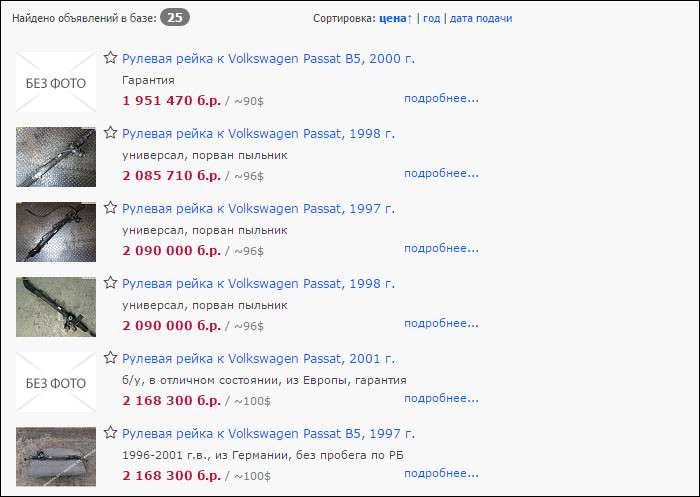Viewport: 700px width, 497px height.
Task: Click the Гарантия description text
Action: tap(148, 80)
